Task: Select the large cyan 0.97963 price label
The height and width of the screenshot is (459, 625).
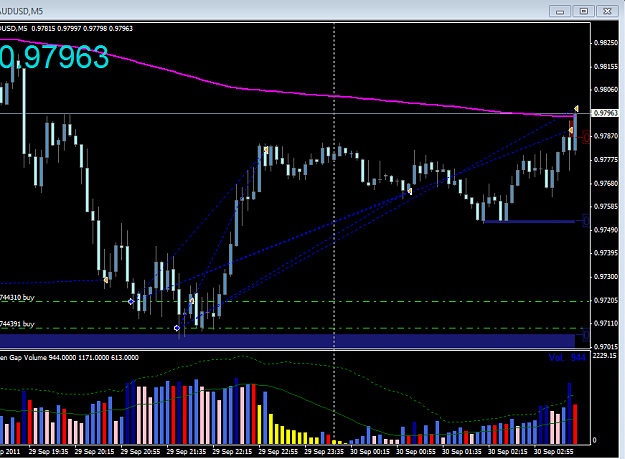Action: pyautogui.click(x=54, y=57)
